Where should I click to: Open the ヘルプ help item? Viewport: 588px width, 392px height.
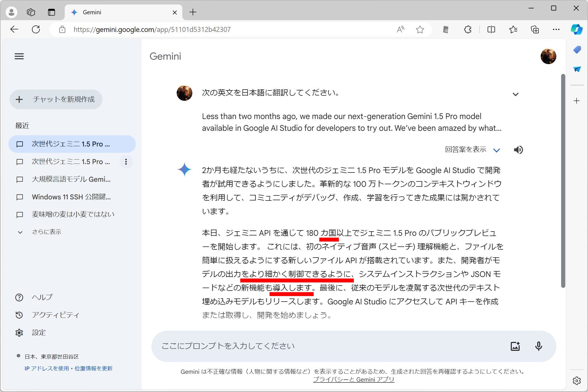34,297
